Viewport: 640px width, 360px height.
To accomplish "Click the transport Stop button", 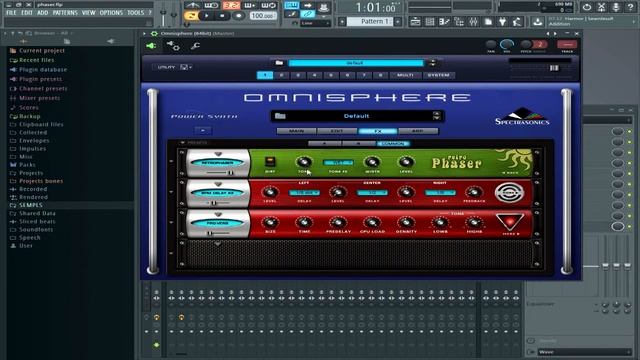I will click(222, 16).
